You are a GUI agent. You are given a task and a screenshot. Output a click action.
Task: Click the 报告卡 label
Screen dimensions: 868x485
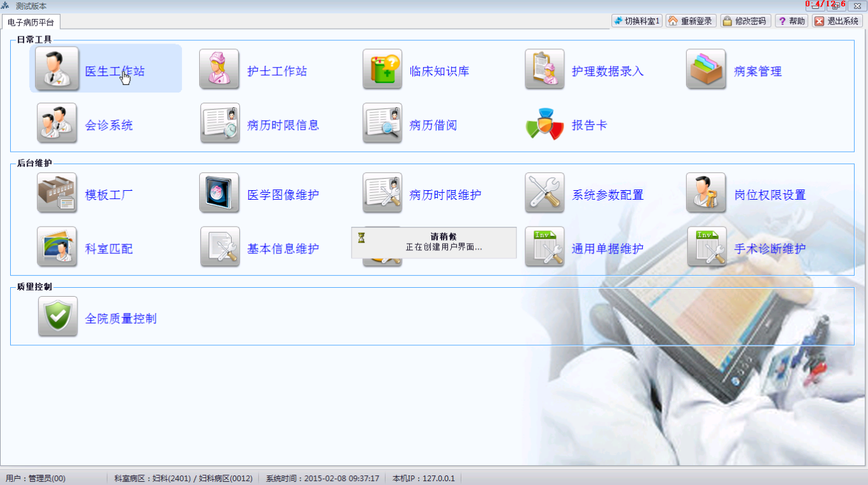[589, 125]
